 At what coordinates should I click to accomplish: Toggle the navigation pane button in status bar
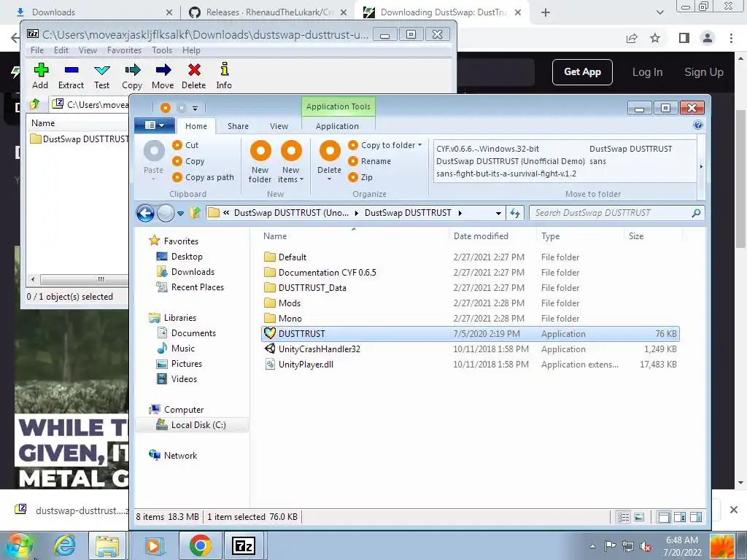(x=664, y=517)
